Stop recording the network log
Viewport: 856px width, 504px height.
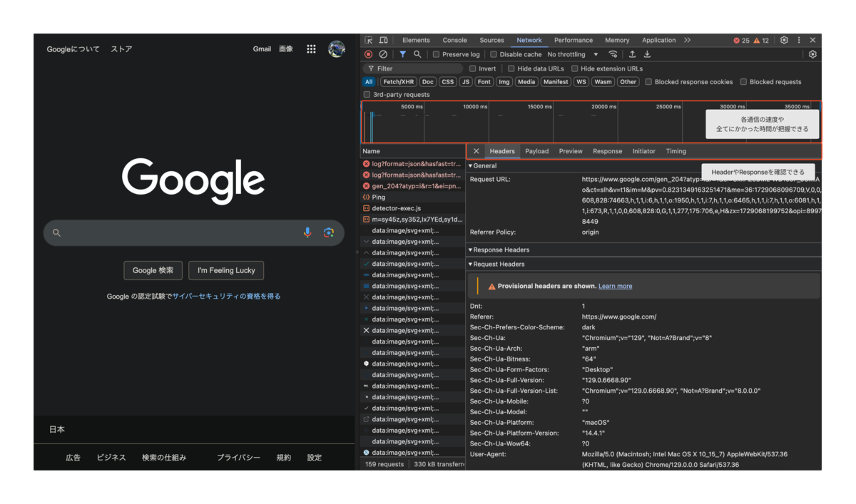point(368,54)
